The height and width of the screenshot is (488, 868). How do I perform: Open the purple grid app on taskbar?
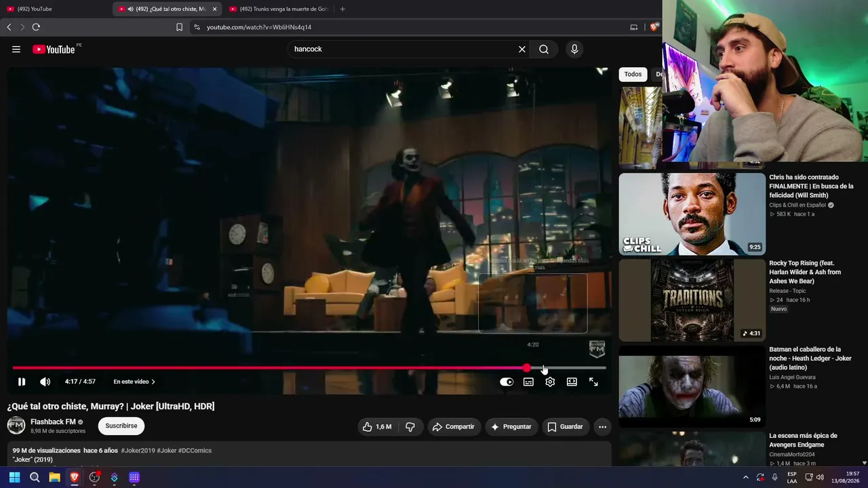pos(134,477)
